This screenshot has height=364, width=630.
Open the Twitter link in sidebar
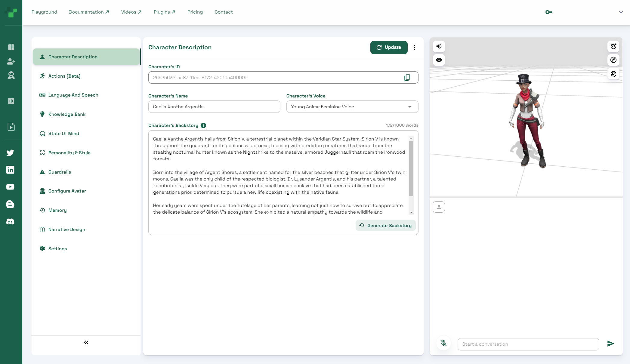coord(11,153)
